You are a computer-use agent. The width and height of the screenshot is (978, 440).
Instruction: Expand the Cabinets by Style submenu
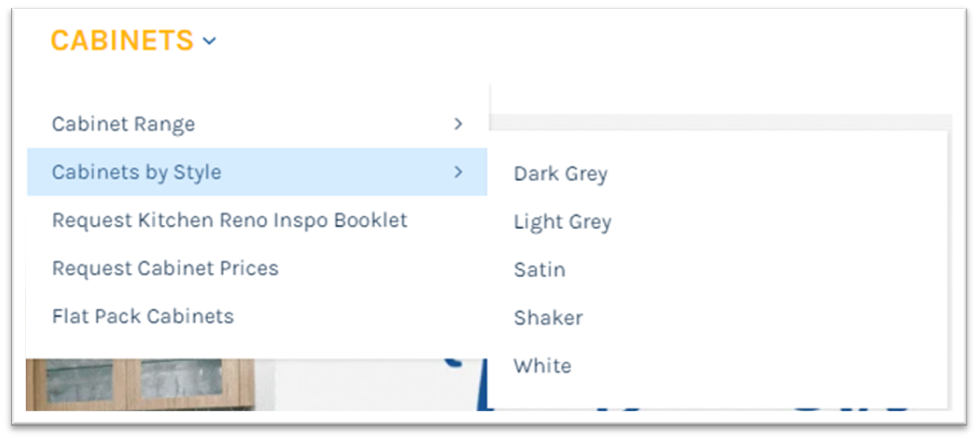coord(137,172)
